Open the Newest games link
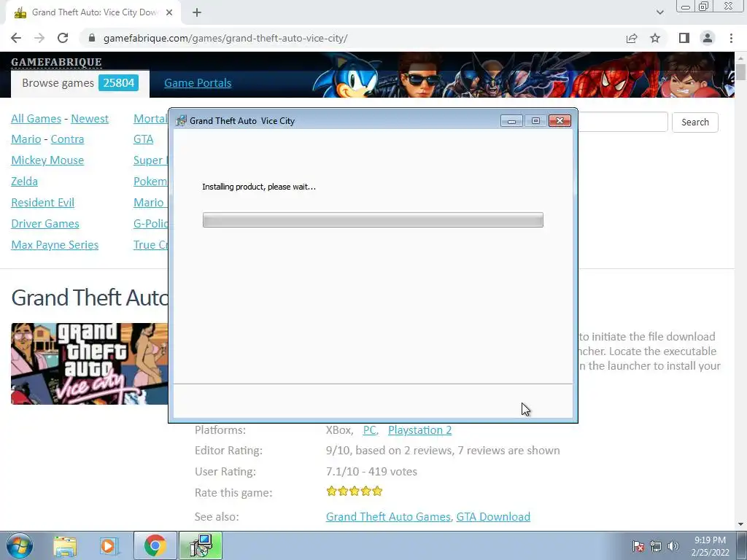This screenshot has width=747, height=560. pos(90,119)
